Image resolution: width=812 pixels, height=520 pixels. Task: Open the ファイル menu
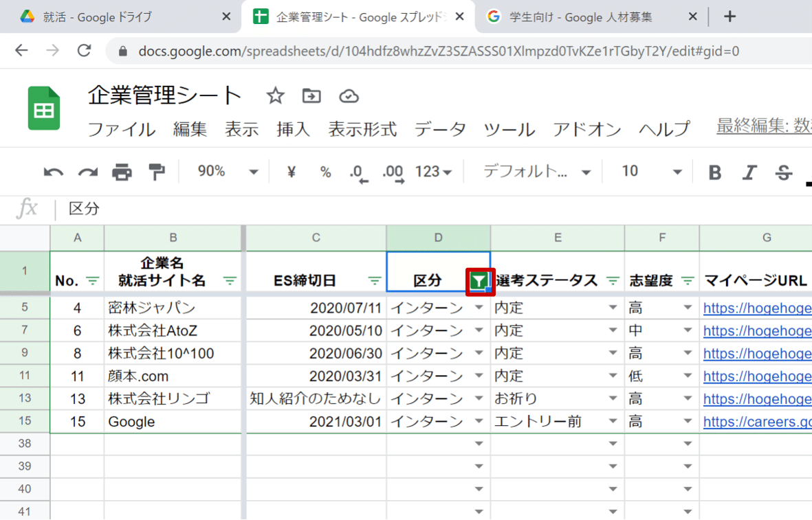tap(122, 129)
